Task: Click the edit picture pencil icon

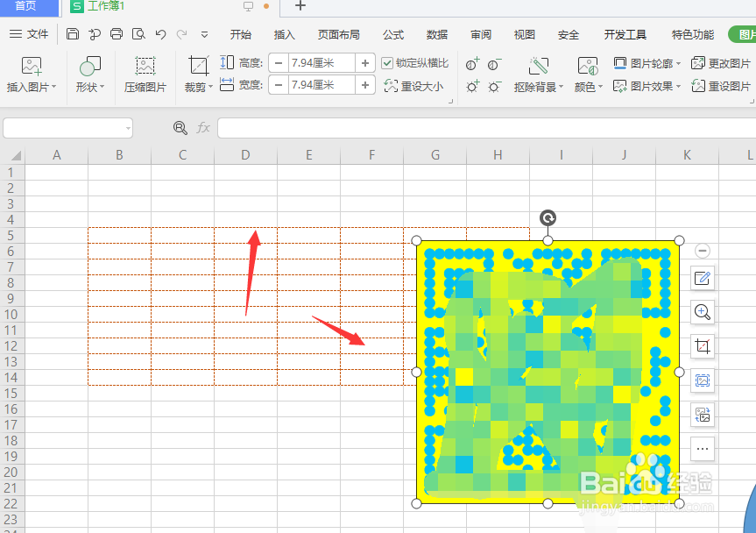Action: click(x=703, y=278)
